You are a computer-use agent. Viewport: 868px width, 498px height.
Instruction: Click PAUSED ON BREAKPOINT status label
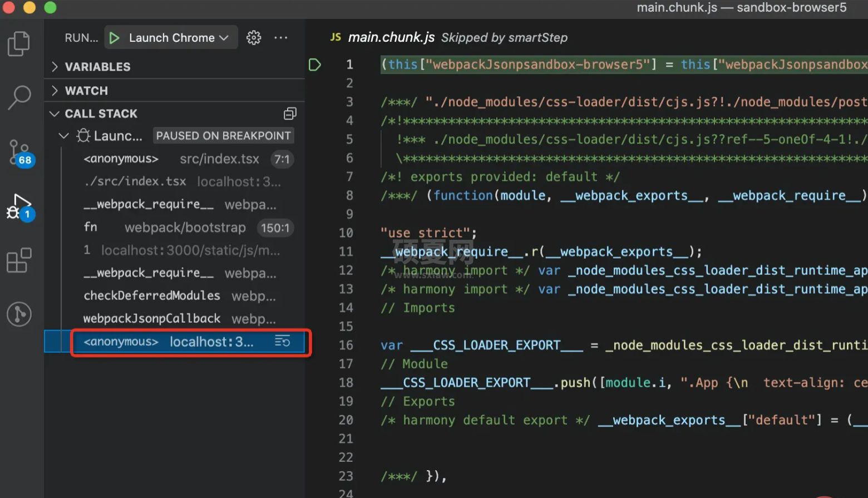[x=224, y=136]
